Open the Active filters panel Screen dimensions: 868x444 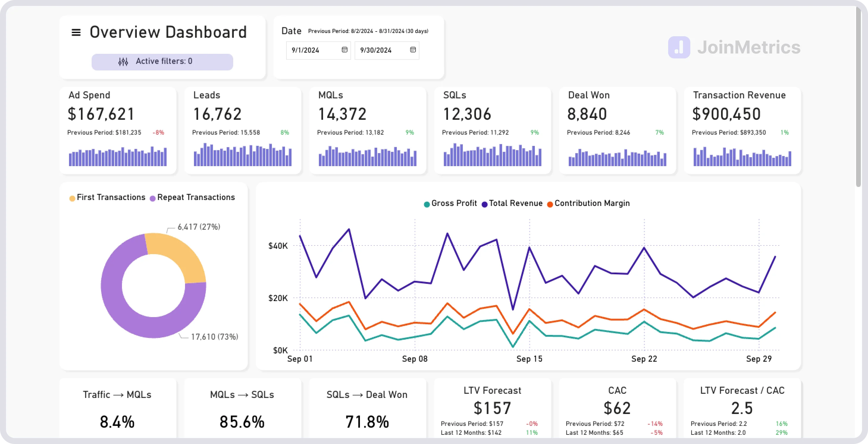(162, 61)
